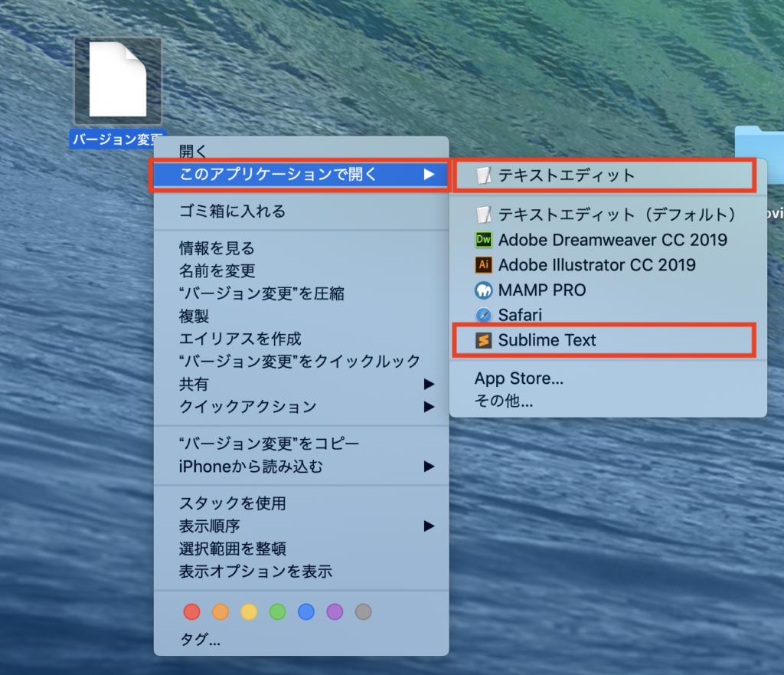Choose 開く from the context menu
The width and height of the screenshot is (784, 675).
[302, 151]
